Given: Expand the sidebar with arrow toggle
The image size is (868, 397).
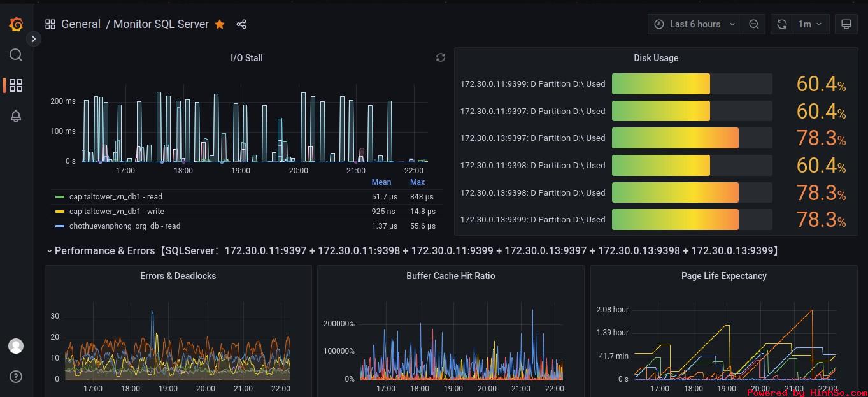Looking at the screenshot, I should 34,39.
